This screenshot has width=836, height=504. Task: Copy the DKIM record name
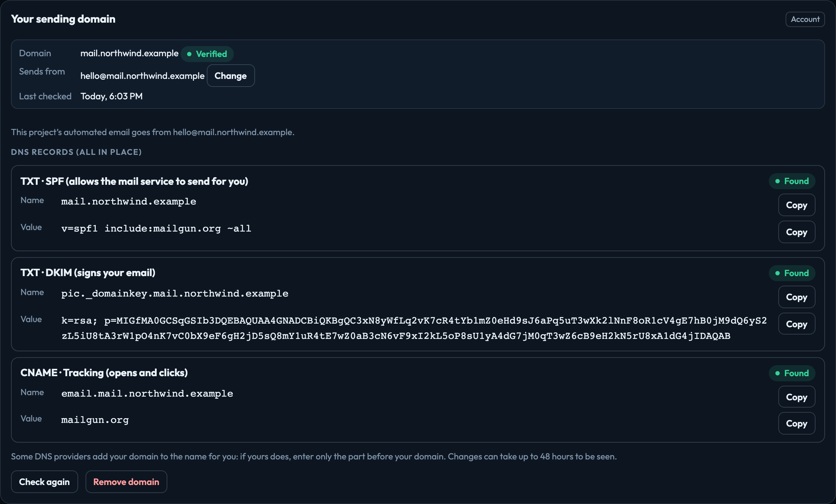(x=797, y=297)
